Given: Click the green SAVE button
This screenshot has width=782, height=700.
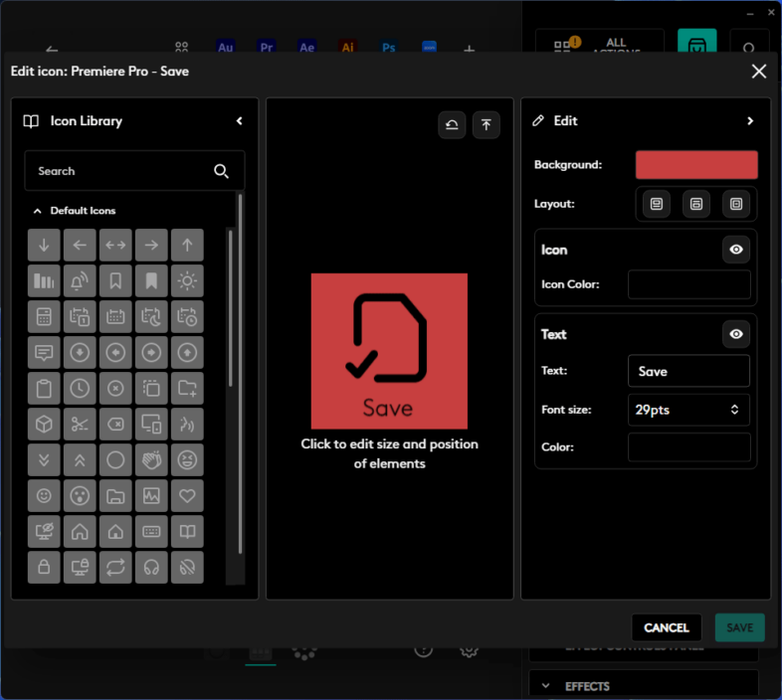Looking at the screenshot, I should click(739, 627).
